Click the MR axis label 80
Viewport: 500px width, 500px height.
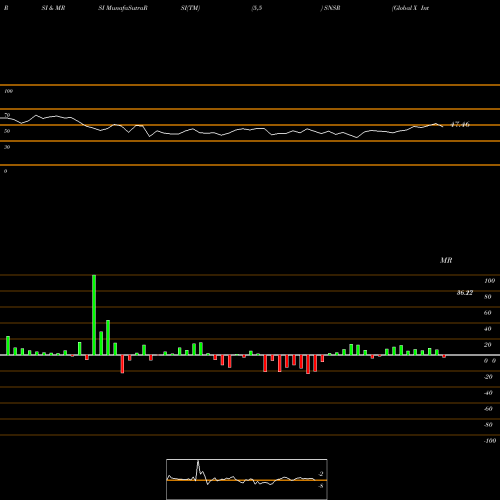coord(488,297)
